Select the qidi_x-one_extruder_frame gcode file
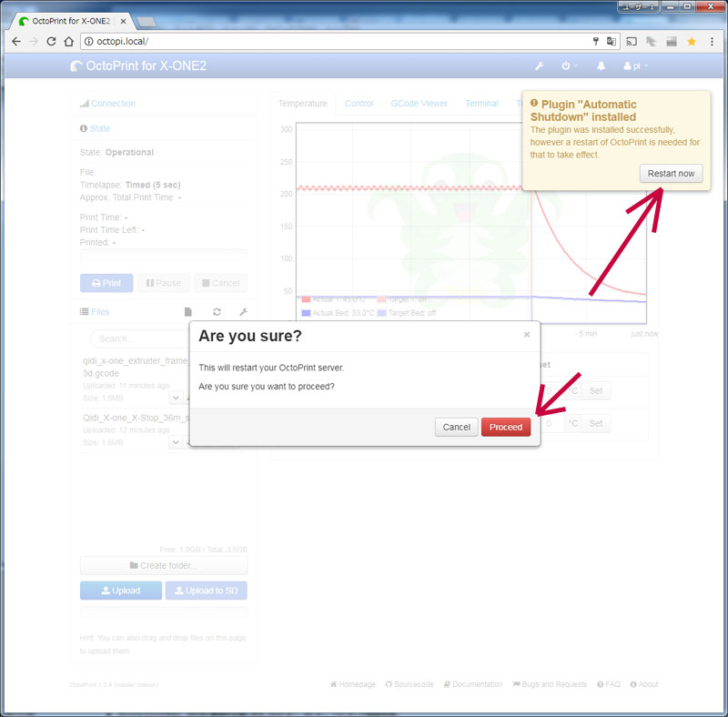728x717 pixels. [x=136, y=367]
